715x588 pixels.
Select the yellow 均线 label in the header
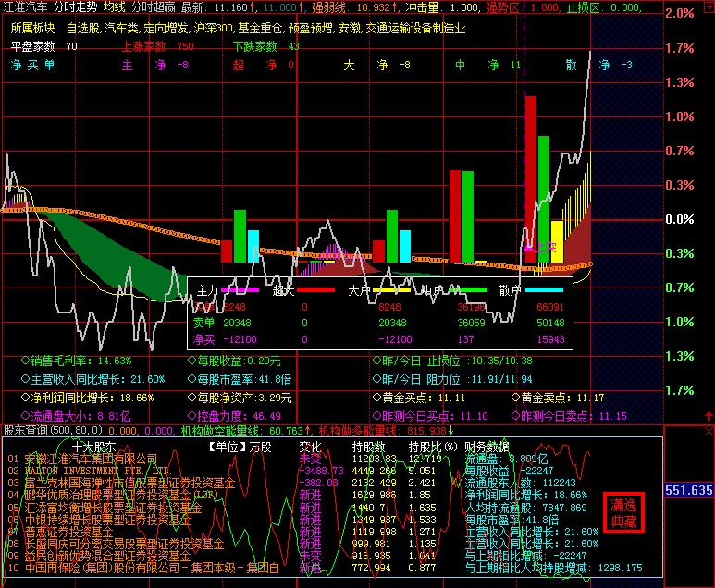coord(114,6)
